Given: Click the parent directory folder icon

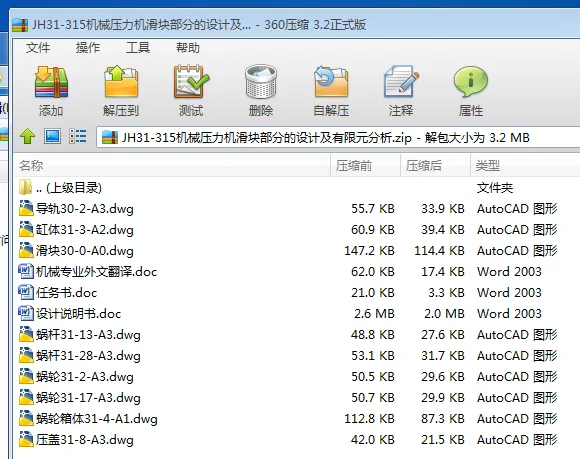Looking at the screenshot, I should [x=26, y=187].
